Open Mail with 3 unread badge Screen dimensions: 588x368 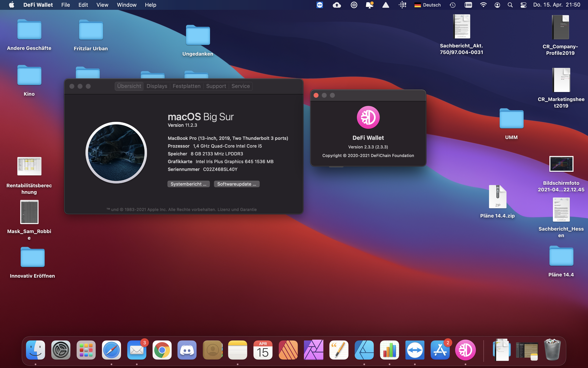(137, 350)
